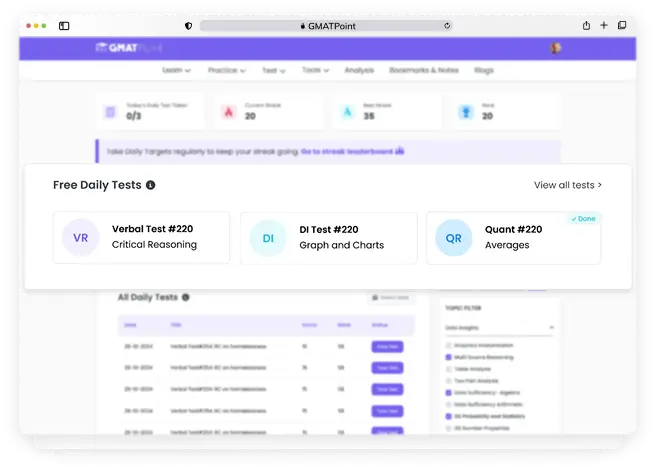
Task: Click the info icon beside Free Daily Tests
Action: pyautogui.click(x=151, y=185)
